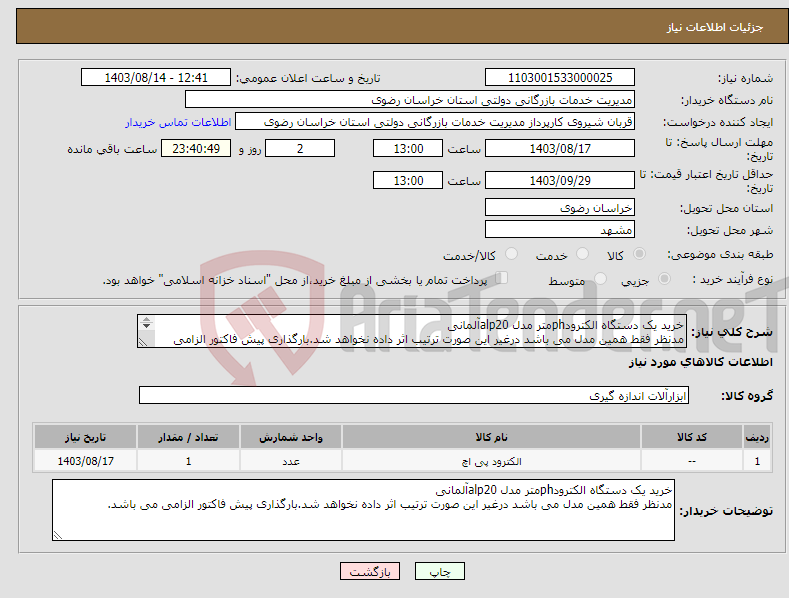Image resolution: width=789 pixels, height=598 pixels.
Task: Click the resize handle of توضیحات خریدار textarea
Action: point(58,535)
